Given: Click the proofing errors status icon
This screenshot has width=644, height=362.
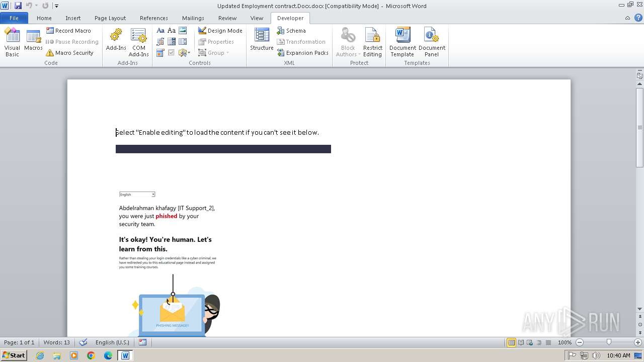Looking at the screenshot, I should (84, 342).
